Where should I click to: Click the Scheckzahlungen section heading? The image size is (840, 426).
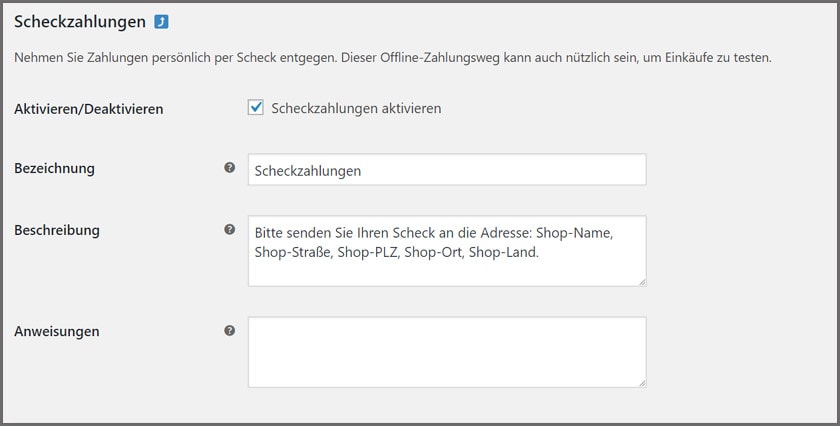tap(80, 21)
